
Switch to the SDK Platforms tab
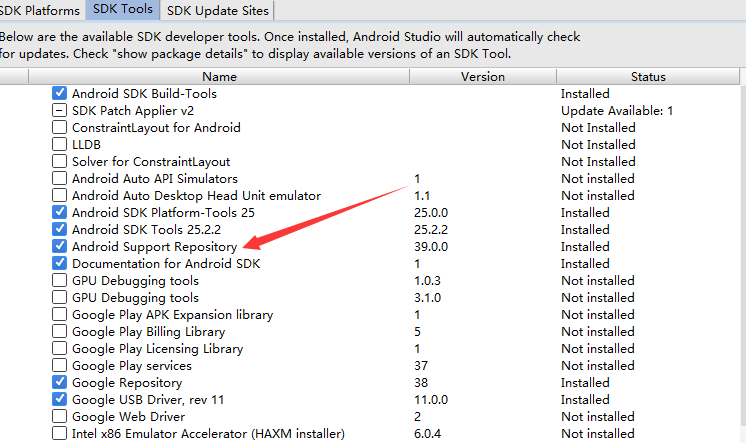pyautogui.click(x=40, y=10)
